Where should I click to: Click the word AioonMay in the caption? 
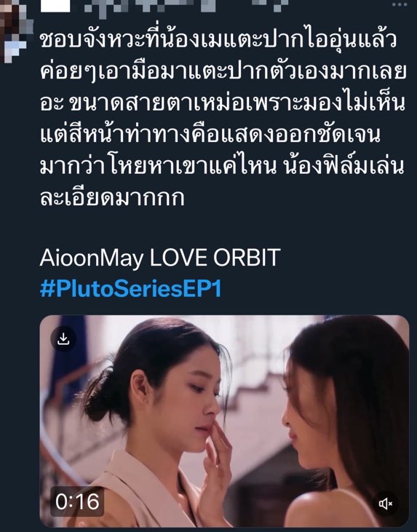[x=92, y=258]
